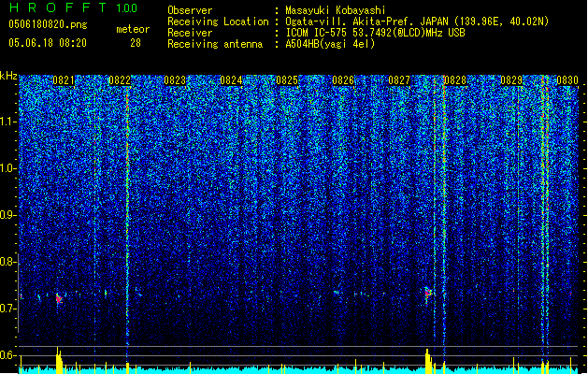588x374 pixels.
Task: Click the 0830 time marker
Action: tap(567, 80)
